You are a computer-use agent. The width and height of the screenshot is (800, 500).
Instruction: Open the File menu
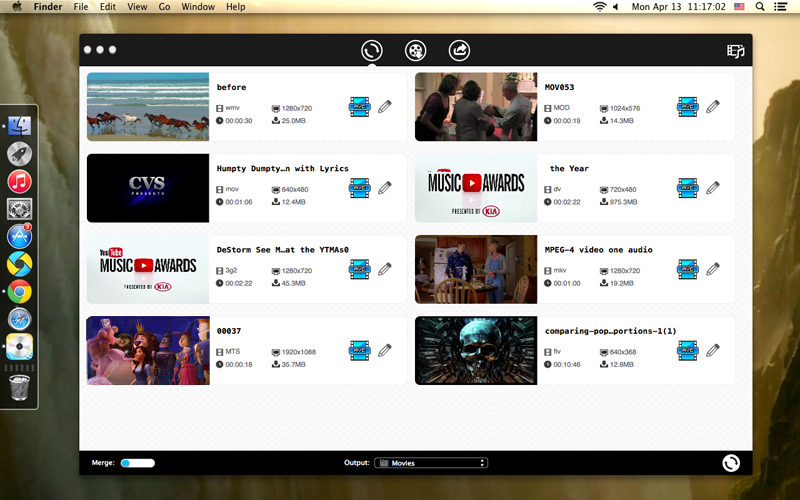click(81, 7)
